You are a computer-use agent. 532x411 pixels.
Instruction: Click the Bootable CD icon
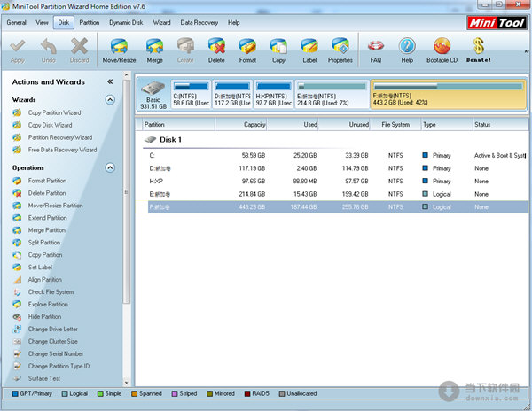(442, 46)
